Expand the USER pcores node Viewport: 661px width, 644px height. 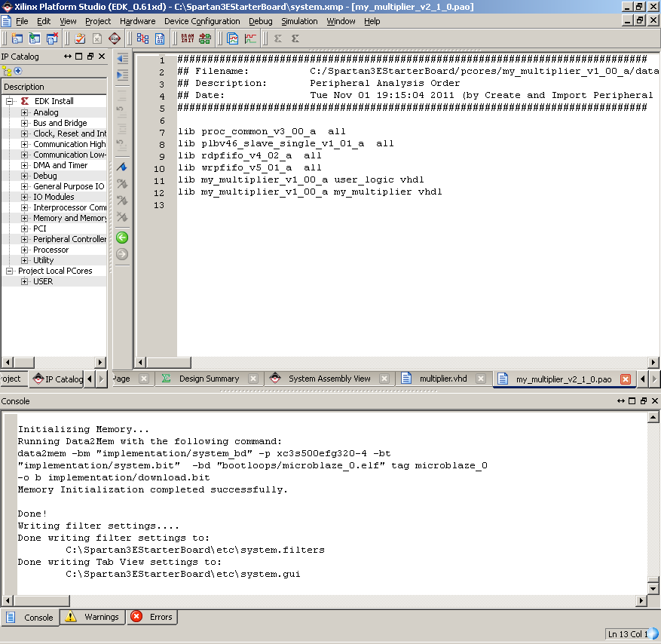coord(24,281)
